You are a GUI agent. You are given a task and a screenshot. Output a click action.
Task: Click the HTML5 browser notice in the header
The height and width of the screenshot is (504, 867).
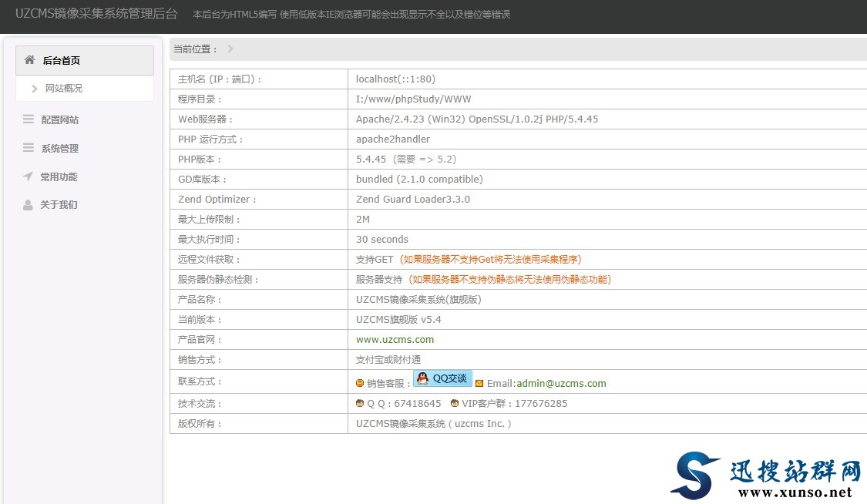pos(351,14)
